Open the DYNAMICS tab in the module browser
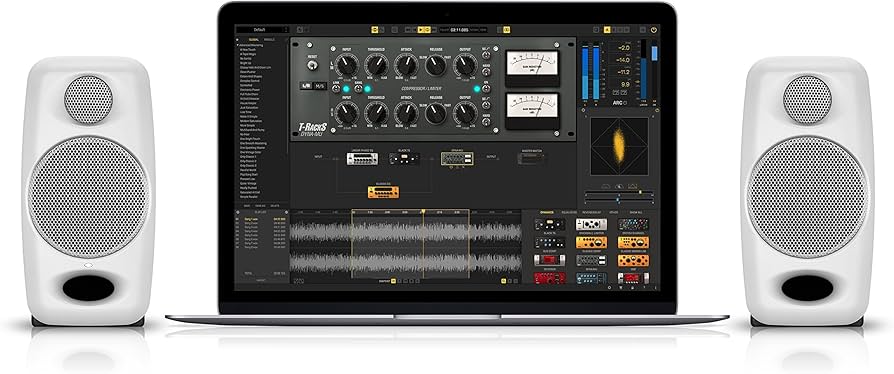The image size is (894, 374). [547, 212]
